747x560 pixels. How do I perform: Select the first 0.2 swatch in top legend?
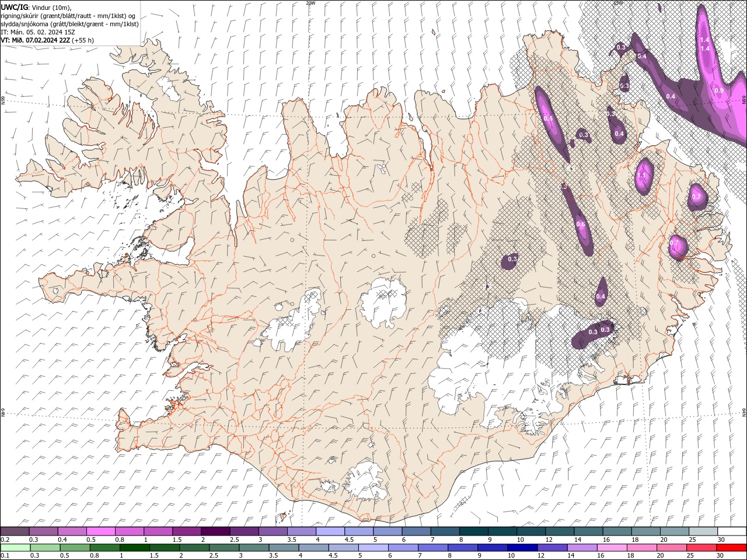pyautogui.click(x=15, y=531)
